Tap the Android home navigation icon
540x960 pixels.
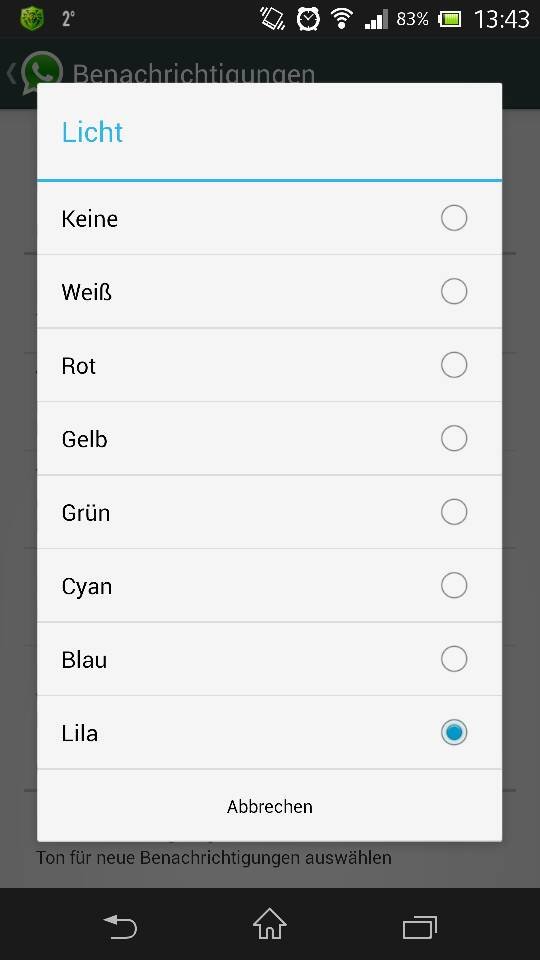tap(270, 924)
